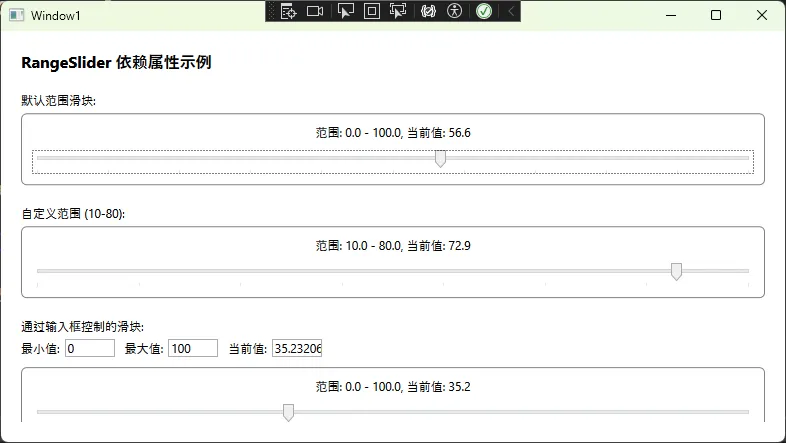Click the 10-80 custom range slider thumb
This screenshot has width=786, height=443.
pyautogui.click(x=677, y=271)
